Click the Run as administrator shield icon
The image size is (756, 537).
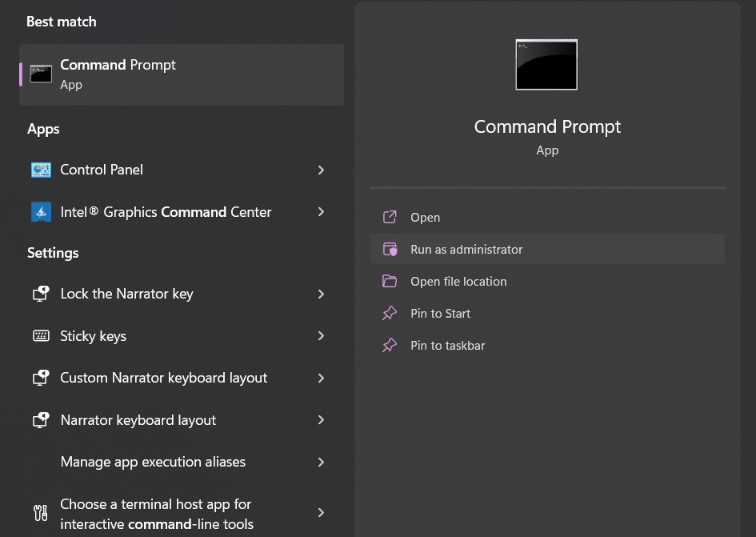tap(390, 250)
